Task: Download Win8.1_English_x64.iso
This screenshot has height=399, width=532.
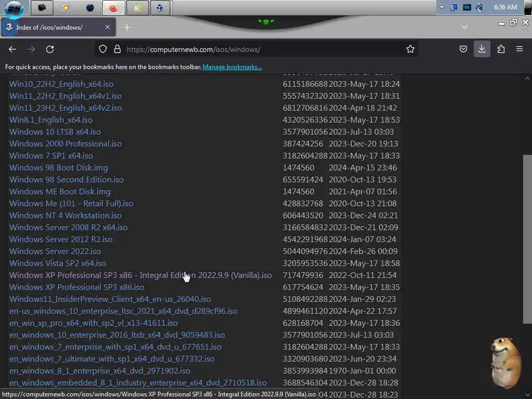Action: pyautogui.click(x=51, y=120)
